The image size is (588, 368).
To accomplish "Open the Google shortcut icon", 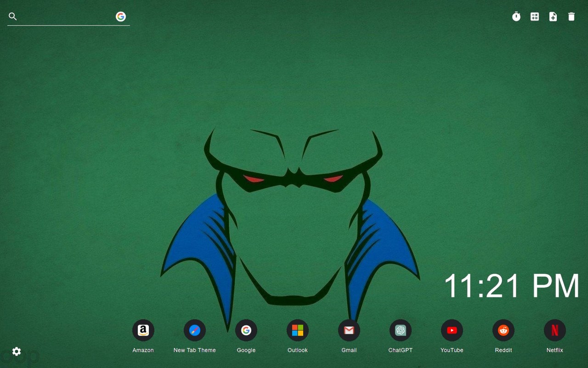I will pos(246,330).
